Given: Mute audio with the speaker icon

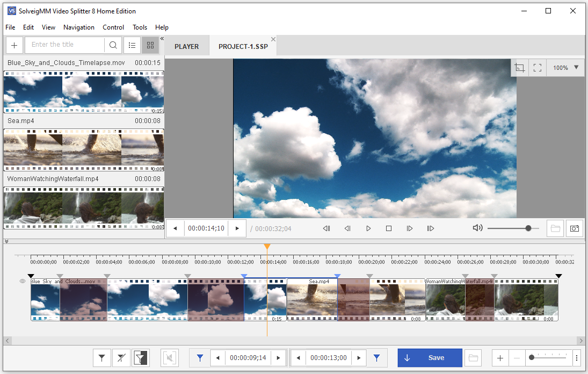Looking at the screenshot, I should (477, 228).
